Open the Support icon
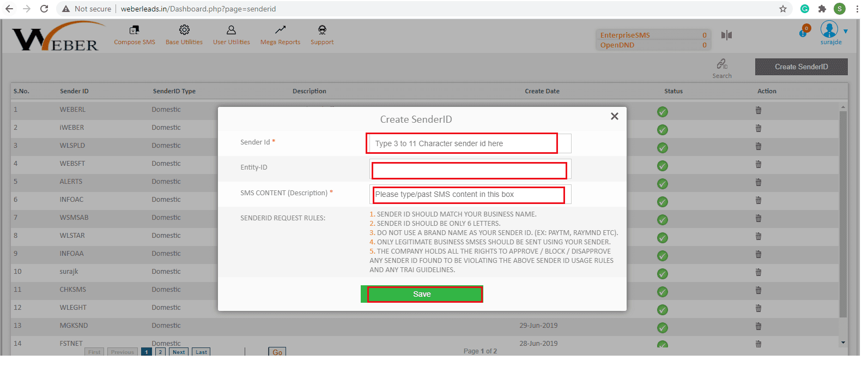Screen dimensions: 868x378 pos(322,30)
